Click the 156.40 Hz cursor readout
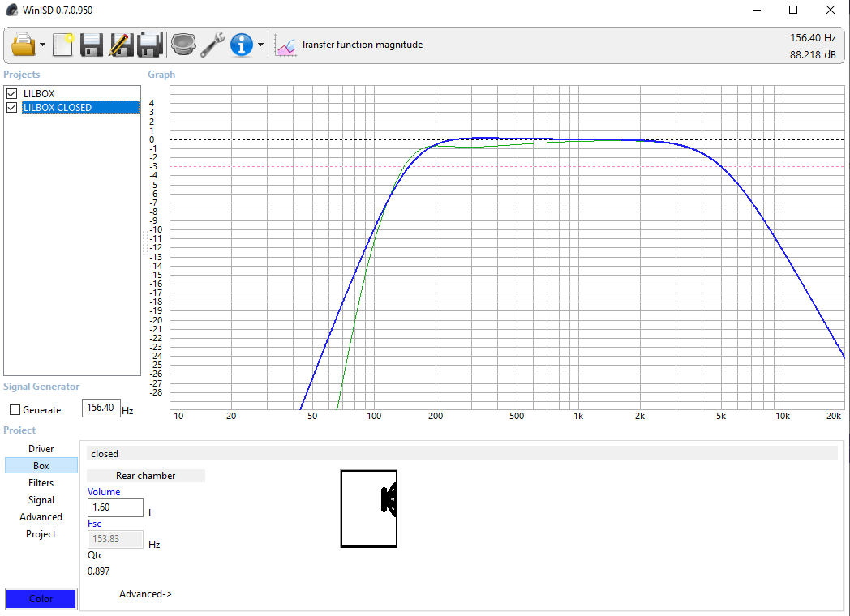Viewport: 850px width, 616px height. pos(813,38)
